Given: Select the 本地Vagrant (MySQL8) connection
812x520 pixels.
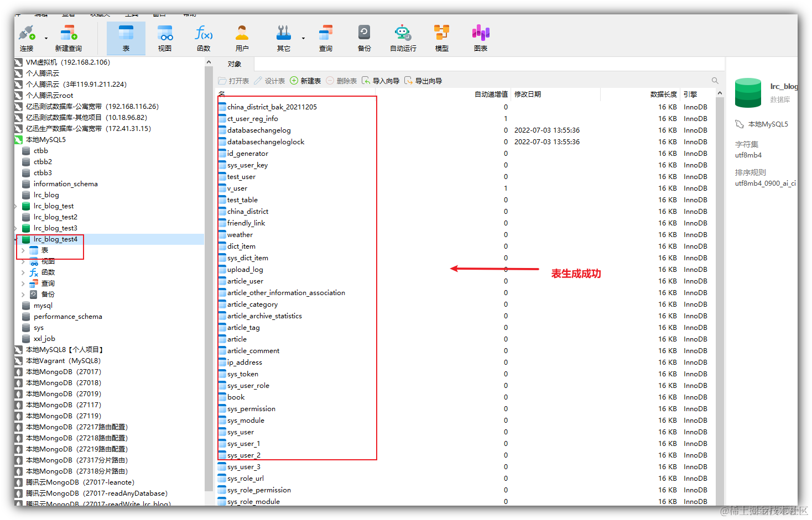Looking at the screenshot, I should [x=63, y=361].
